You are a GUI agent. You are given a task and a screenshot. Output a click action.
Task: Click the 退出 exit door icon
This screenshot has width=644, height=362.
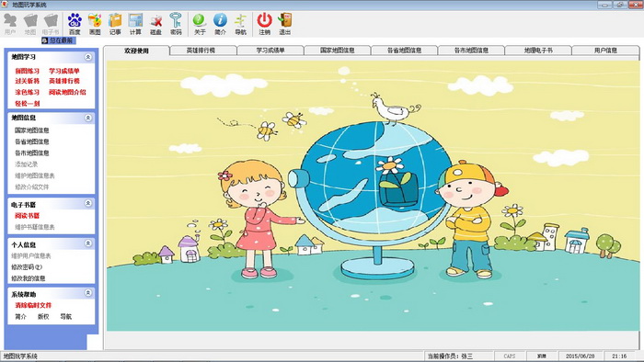pos(284,24)
